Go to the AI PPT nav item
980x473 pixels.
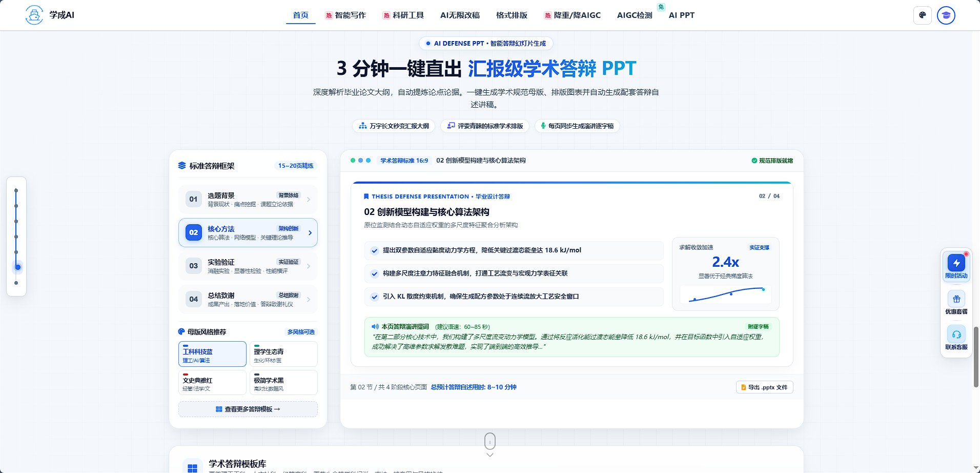pyautogui.click(x=682, y=15)
